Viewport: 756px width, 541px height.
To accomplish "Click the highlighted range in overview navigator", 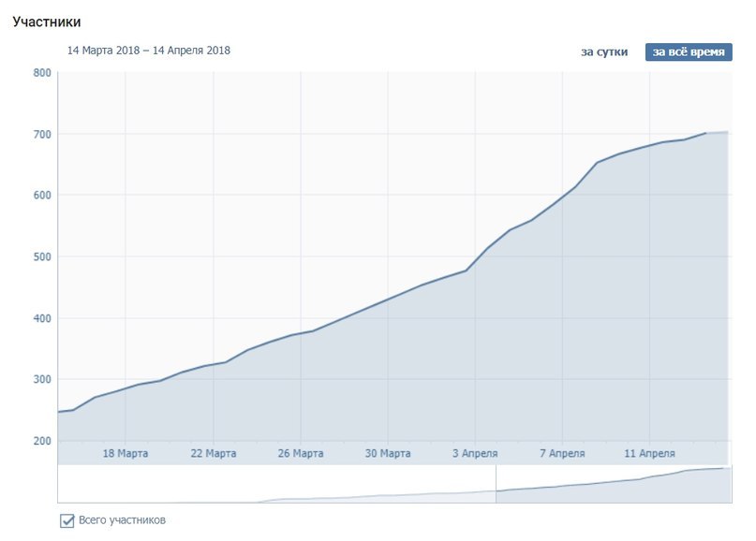I will [614, 484].
